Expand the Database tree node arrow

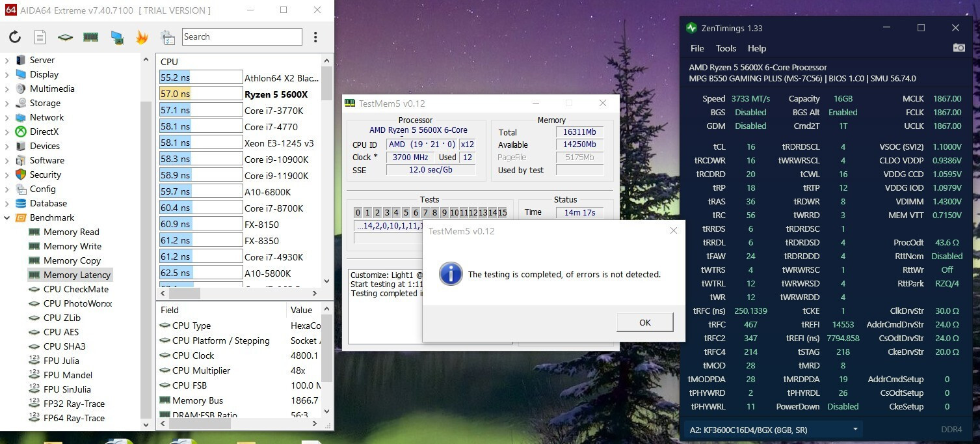pyautogui.click(x=7, y=203)
